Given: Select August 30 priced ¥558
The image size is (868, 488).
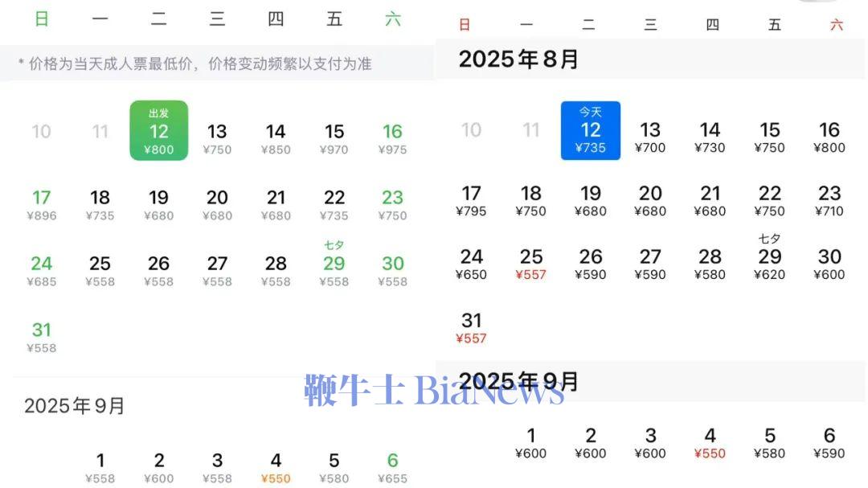Looking at the screenshot, I should 392,271.
